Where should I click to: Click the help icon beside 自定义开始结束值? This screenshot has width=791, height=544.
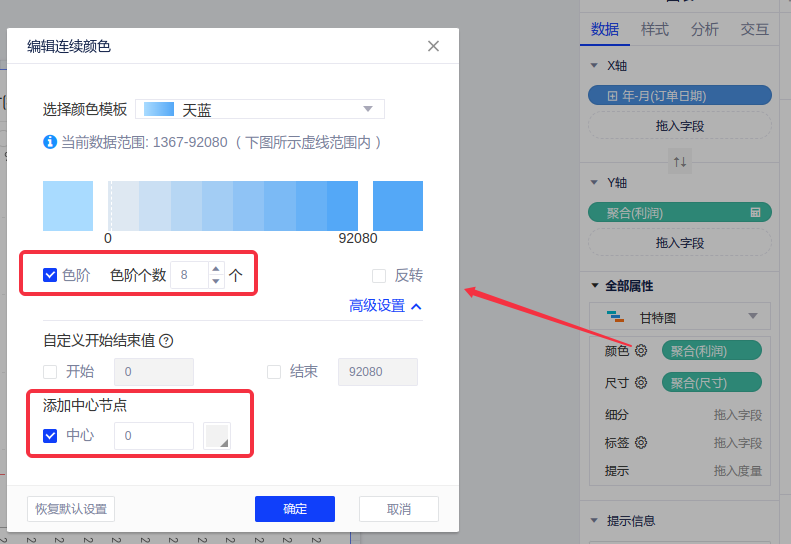166,341
